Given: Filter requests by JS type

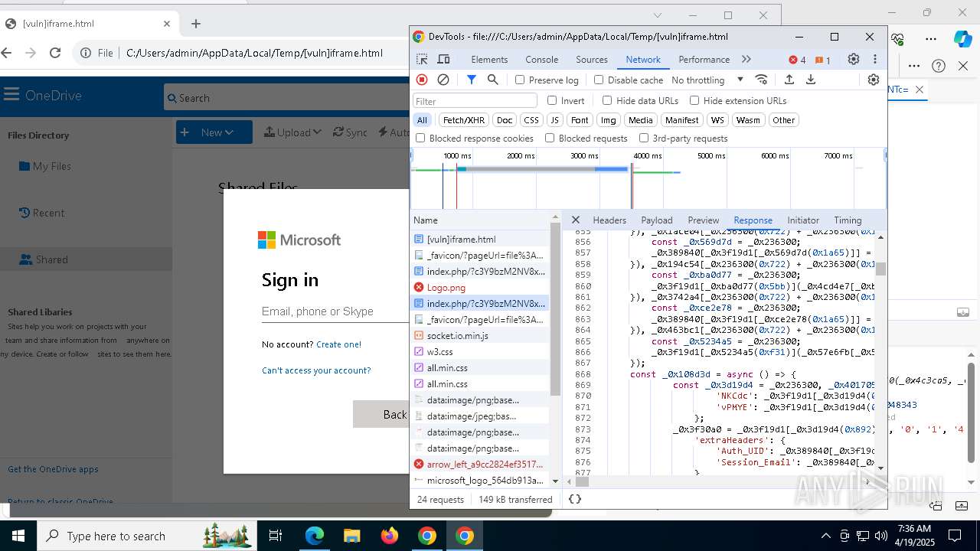Looking at the screenshot, I should [x=555, y=120].
